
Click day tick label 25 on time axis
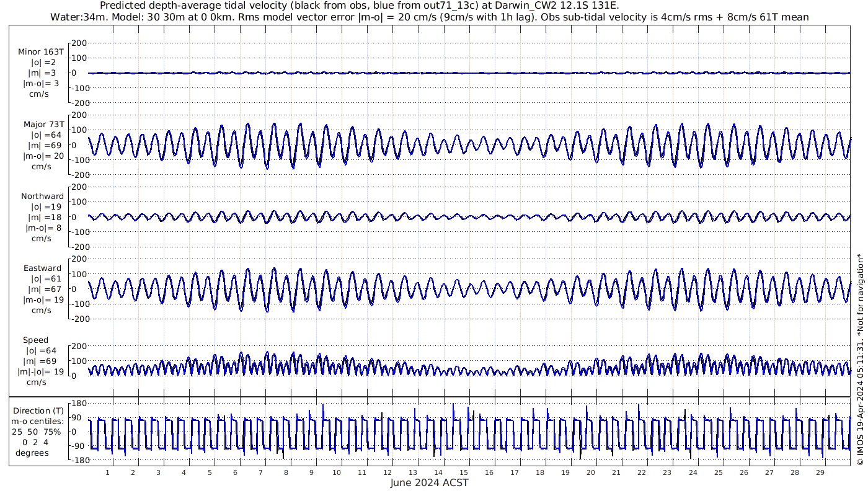[x=718, y=472]
